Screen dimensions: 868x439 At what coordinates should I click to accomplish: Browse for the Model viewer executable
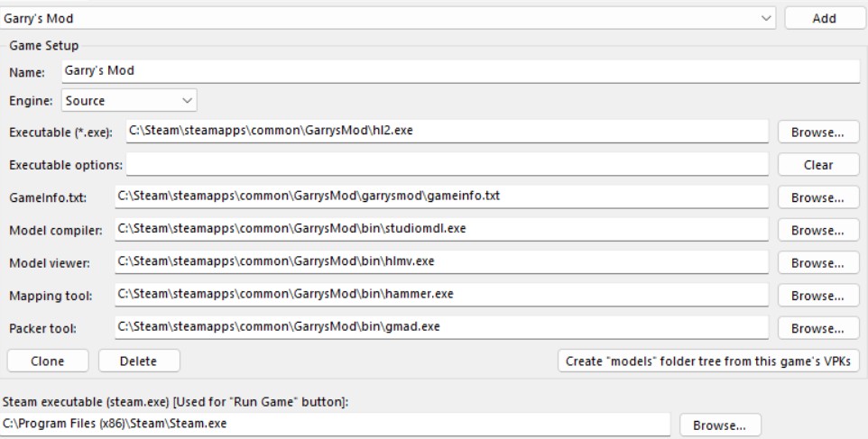pyautogui.click(x=818, y=262)
